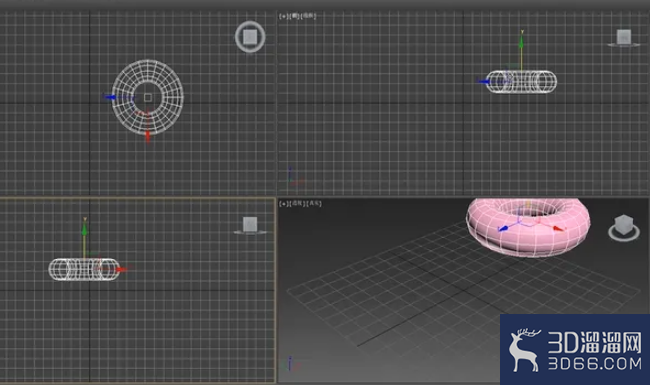Click the ViewCube in the perspective viewport

click(x=624, y=227)
